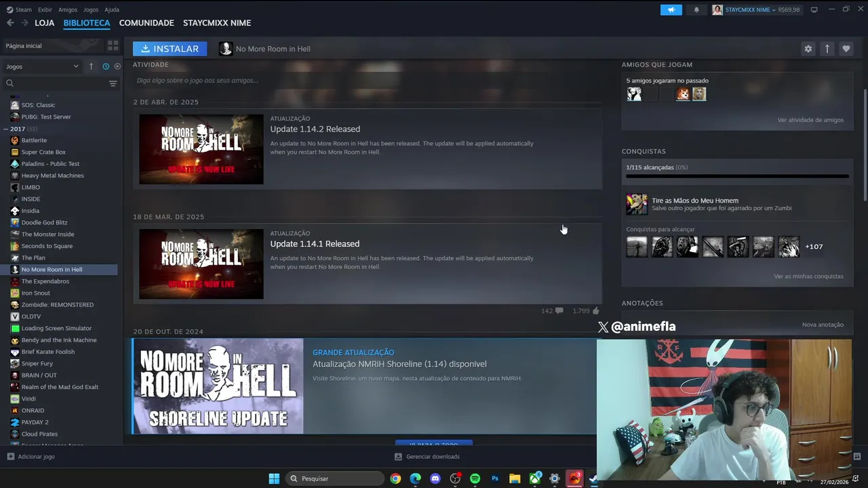The height and width of the screenshot is (488, 868).
Task: Open Update 1.14.2 Released thumbnail
Action: 201,149
